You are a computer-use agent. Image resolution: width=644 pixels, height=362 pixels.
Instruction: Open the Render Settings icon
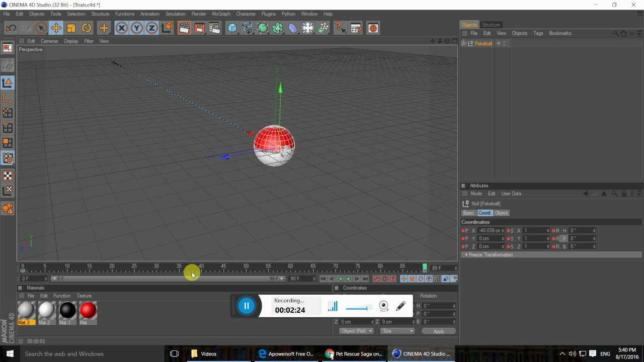[215, 28]
